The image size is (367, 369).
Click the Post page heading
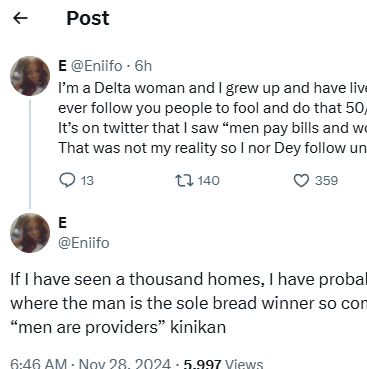88,18
